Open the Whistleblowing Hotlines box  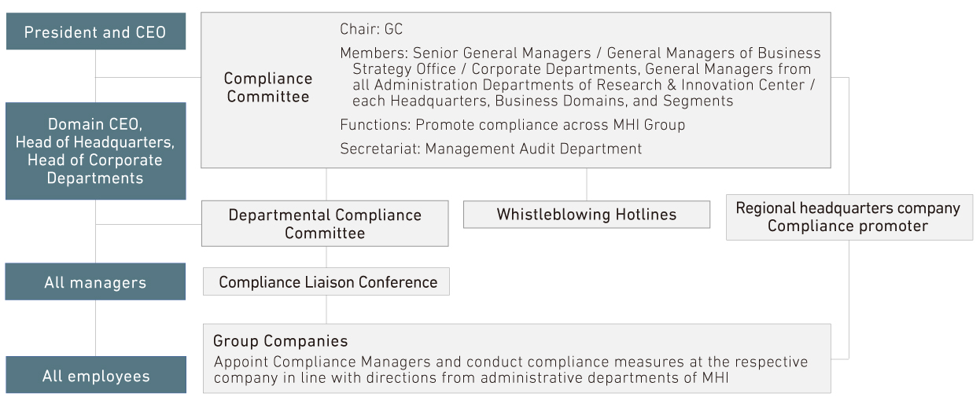point(587,215)
